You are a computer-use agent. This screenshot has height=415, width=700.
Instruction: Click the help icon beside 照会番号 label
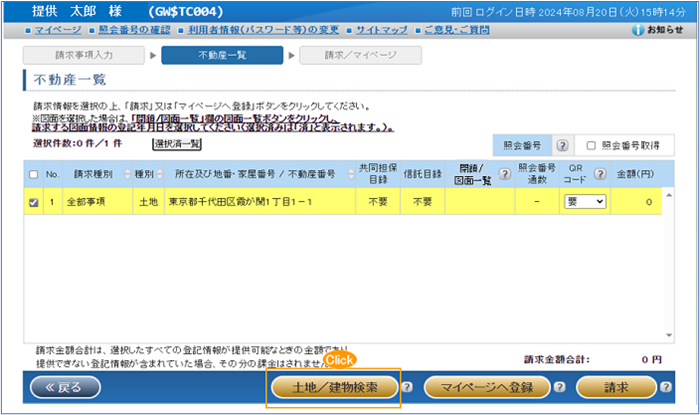pyautogui.click(x=562, y=145)
